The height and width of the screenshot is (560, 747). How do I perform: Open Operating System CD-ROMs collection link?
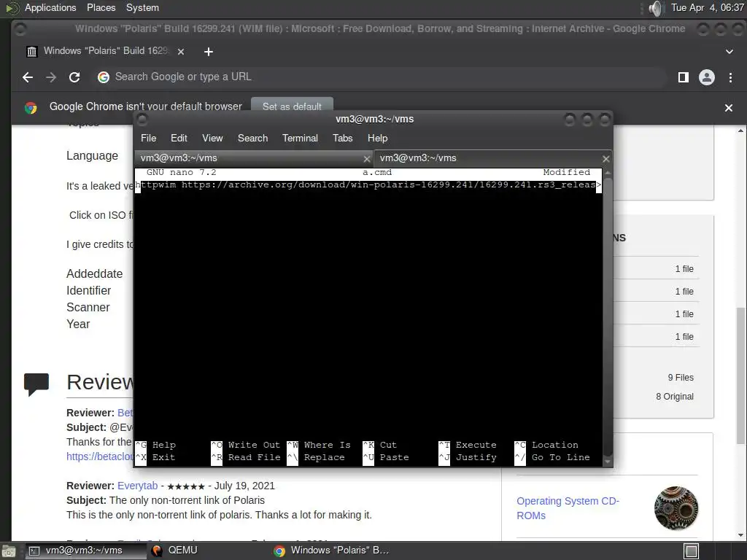(568, 508)
